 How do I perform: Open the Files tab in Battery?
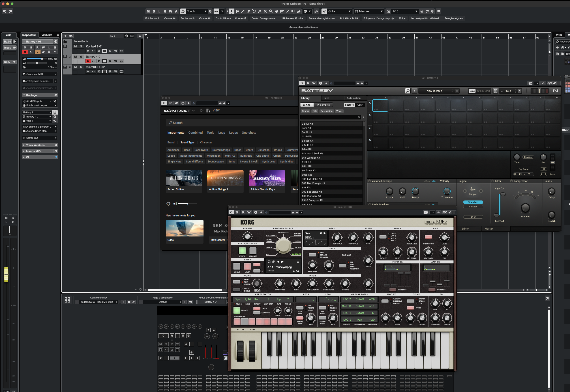[326, 98]
